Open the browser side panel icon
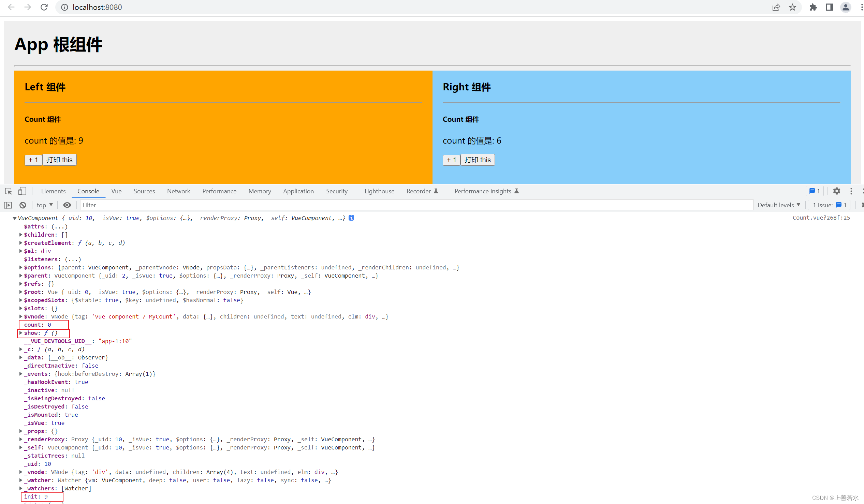This screenshot has height=504, width=864. point(829,7)
